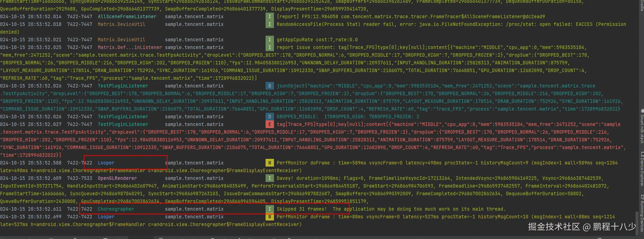Click the D badge beside DROPPED_MIDDLE: 17 message

269,117
